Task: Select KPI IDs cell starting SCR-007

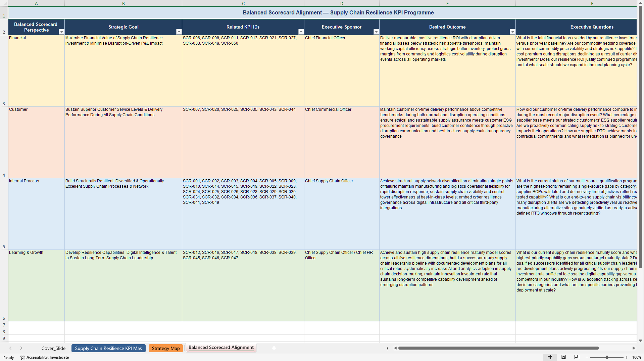Action: pos(243,142)
